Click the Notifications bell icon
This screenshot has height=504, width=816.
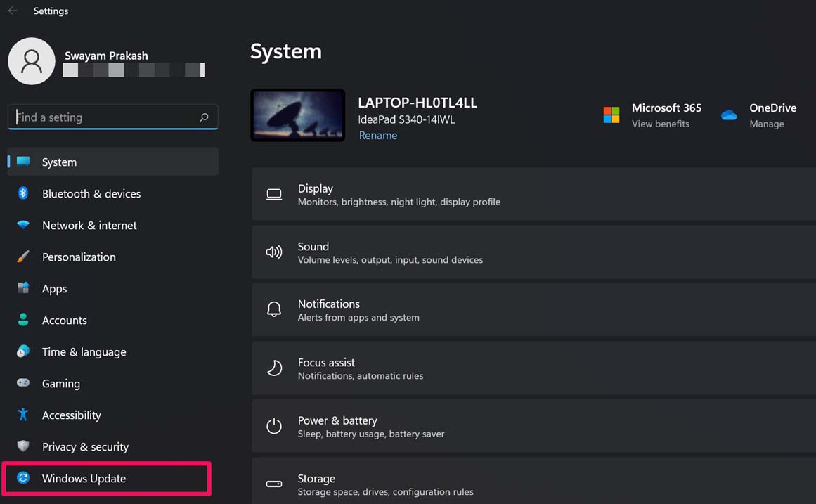coord(274,309)
